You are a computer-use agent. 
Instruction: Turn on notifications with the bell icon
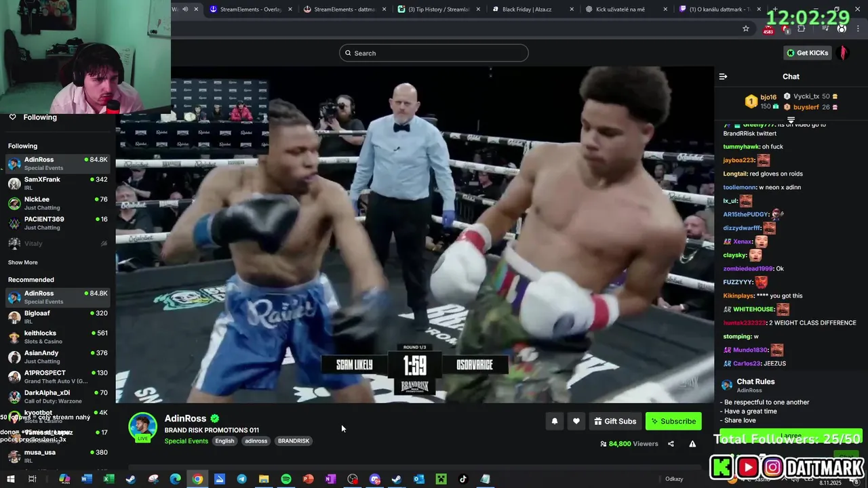click(555, 421)
